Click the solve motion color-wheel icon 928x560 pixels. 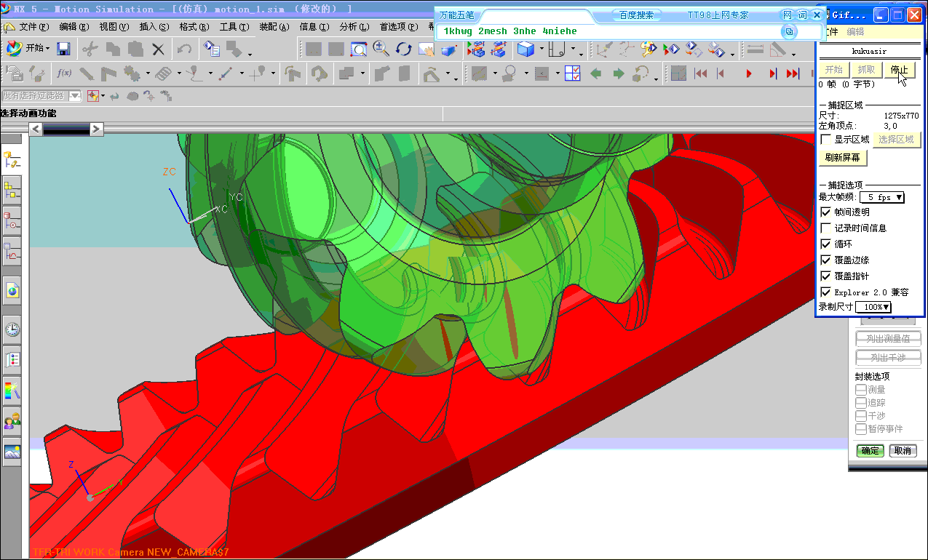click(x=648, y=49)
